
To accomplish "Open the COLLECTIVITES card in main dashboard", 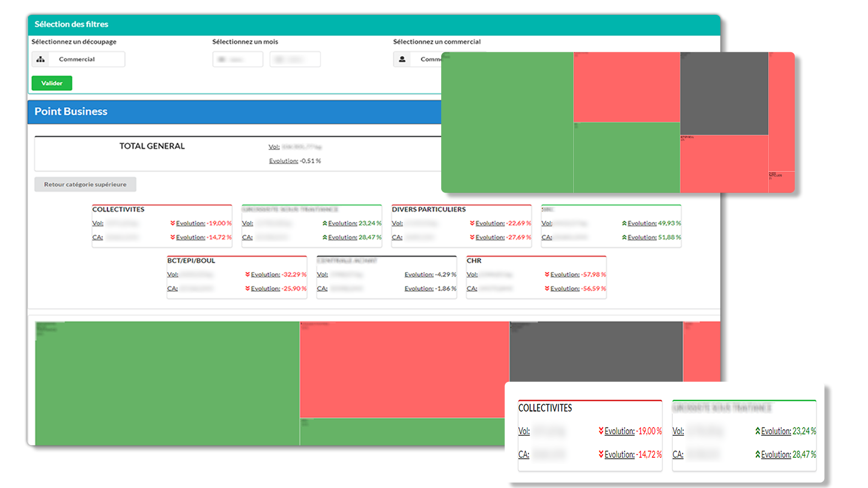I will [x=162, y=226].
